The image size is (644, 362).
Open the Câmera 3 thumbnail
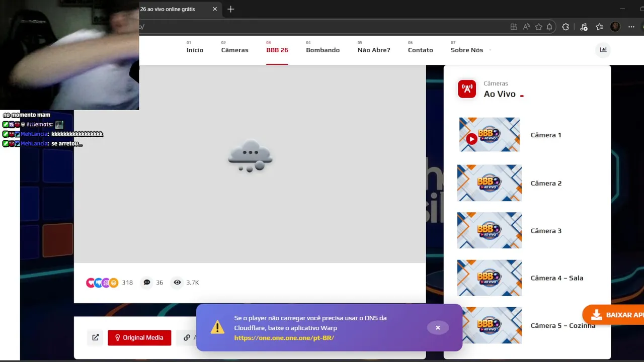point(490,230)
